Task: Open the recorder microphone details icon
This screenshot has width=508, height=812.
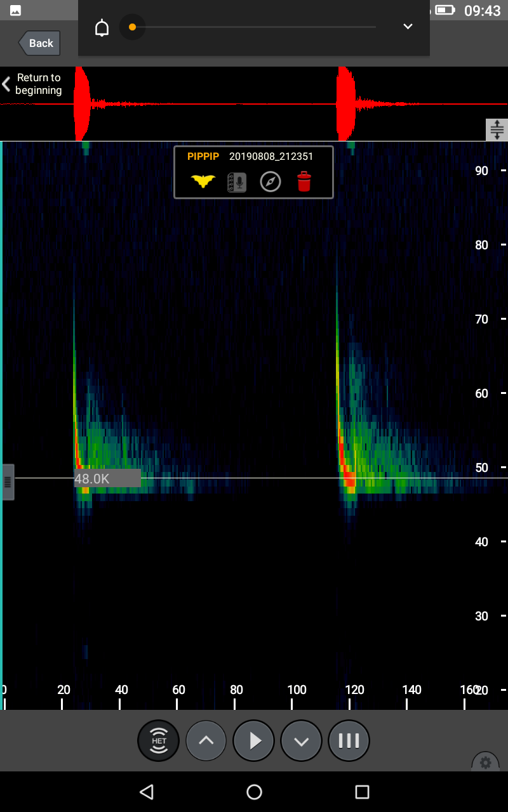Action: coord(237,182)
